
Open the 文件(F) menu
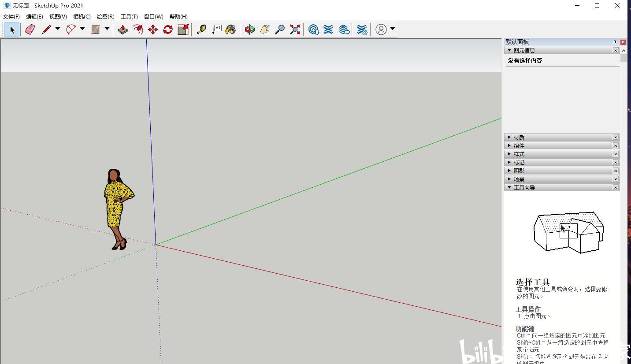coord(11,17)
